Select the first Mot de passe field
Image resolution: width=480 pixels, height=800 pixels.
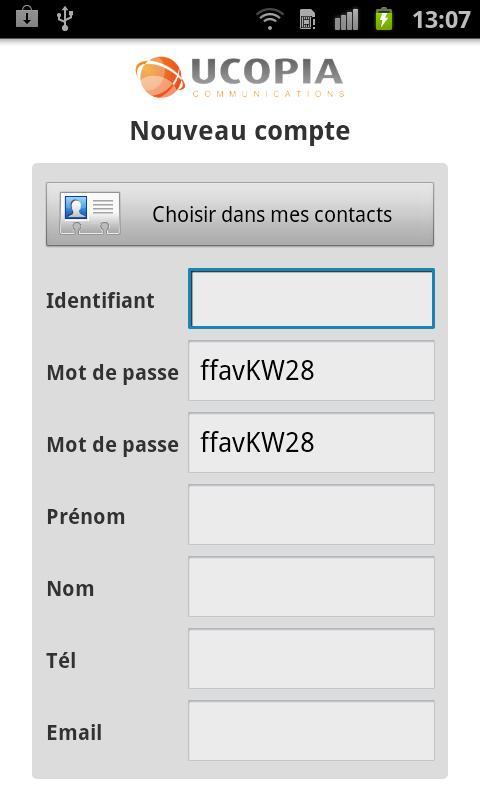tap(311, 371)
